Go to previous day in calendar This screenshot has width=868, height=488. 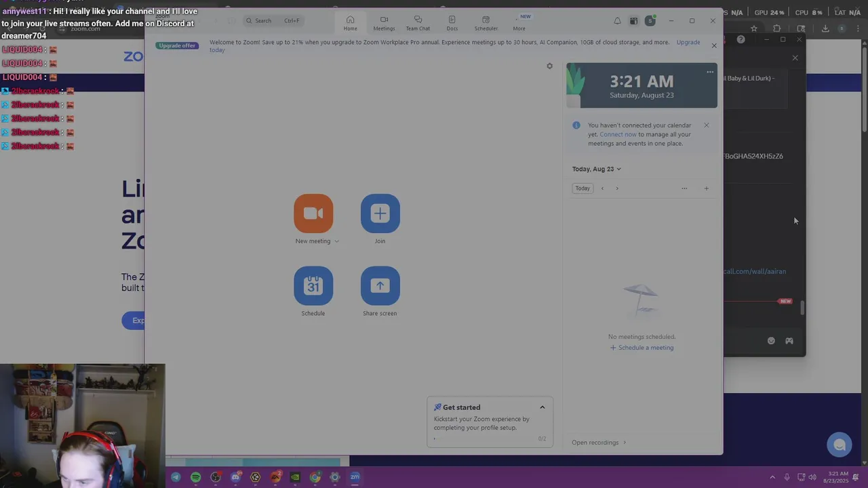click(602, 188)
